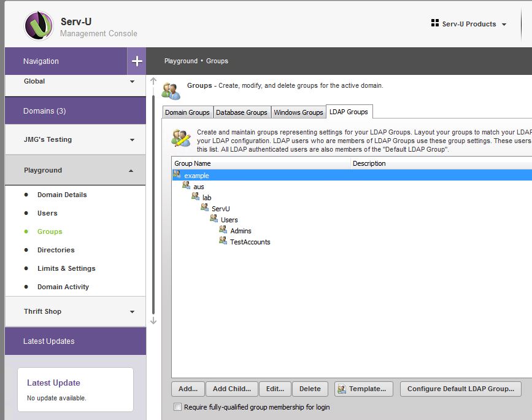This screenshot has height=420, width=532.
Task: Click the Domains (3) header
Action: tap(75, 111)
